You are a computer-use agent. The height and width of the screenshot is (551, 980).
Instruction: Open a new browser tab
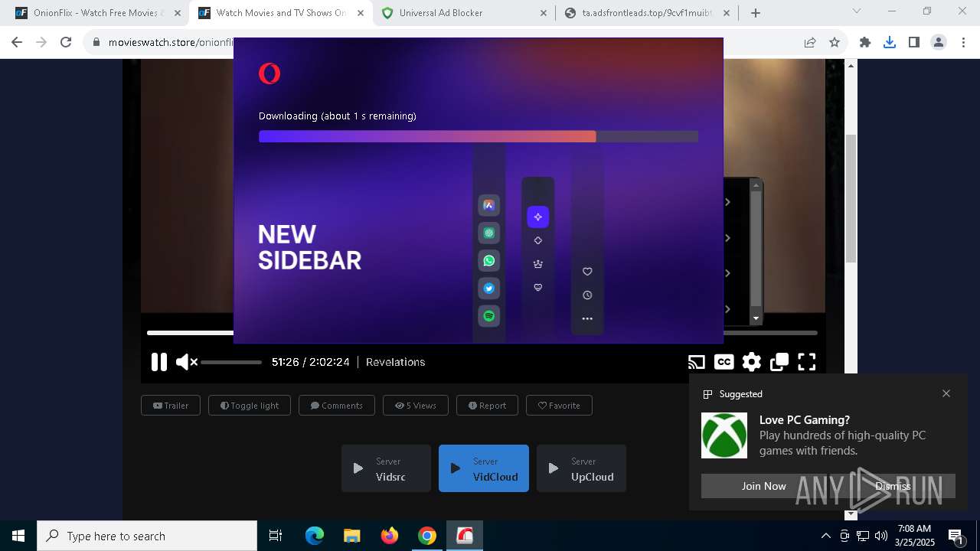coord(756,13)
